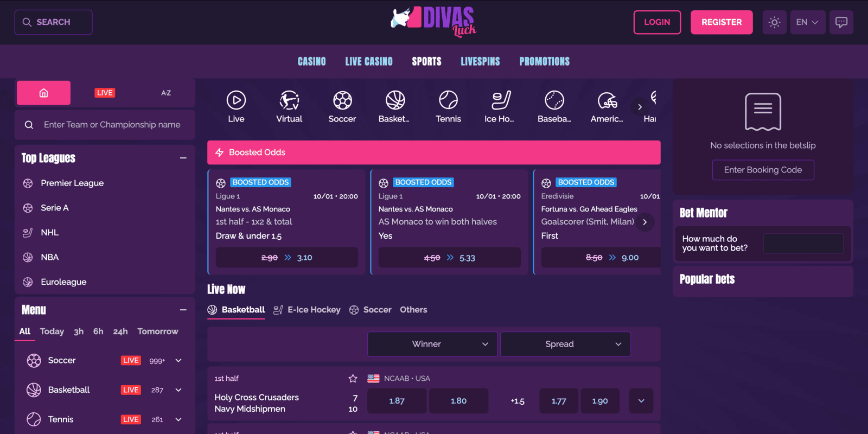Click the Live play icon

(x=236, y=101)
